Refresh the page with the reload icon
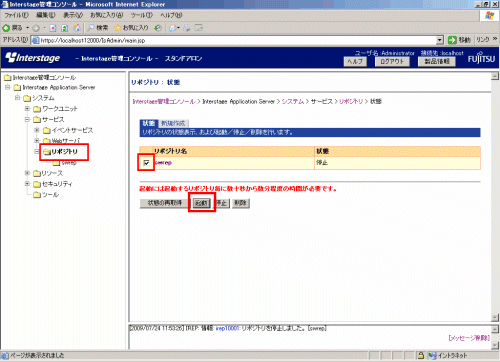500x362 pixels. click(x=65, y=28)
